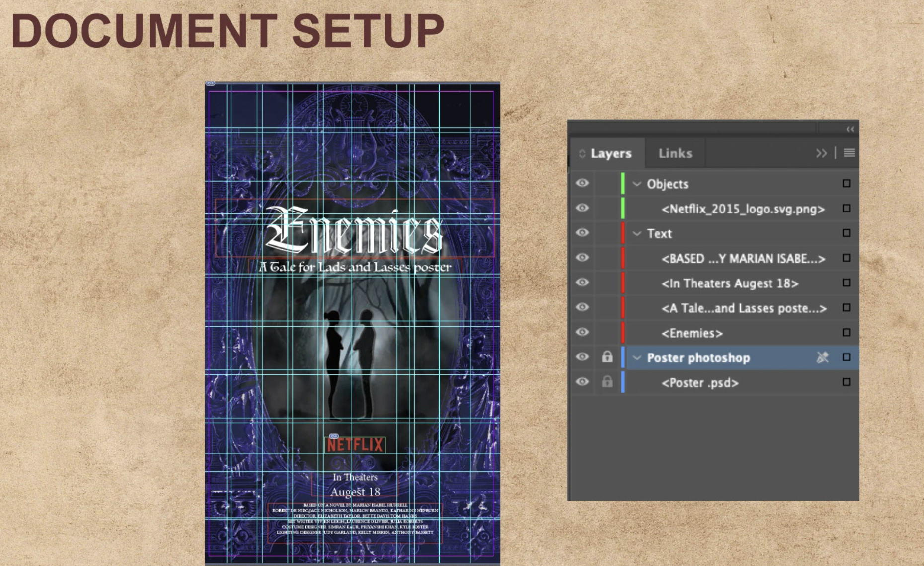Hide the A Tale...and Lasses poste item
The height and width of the screenshot is (566, 924).
[x=582, y=307]
